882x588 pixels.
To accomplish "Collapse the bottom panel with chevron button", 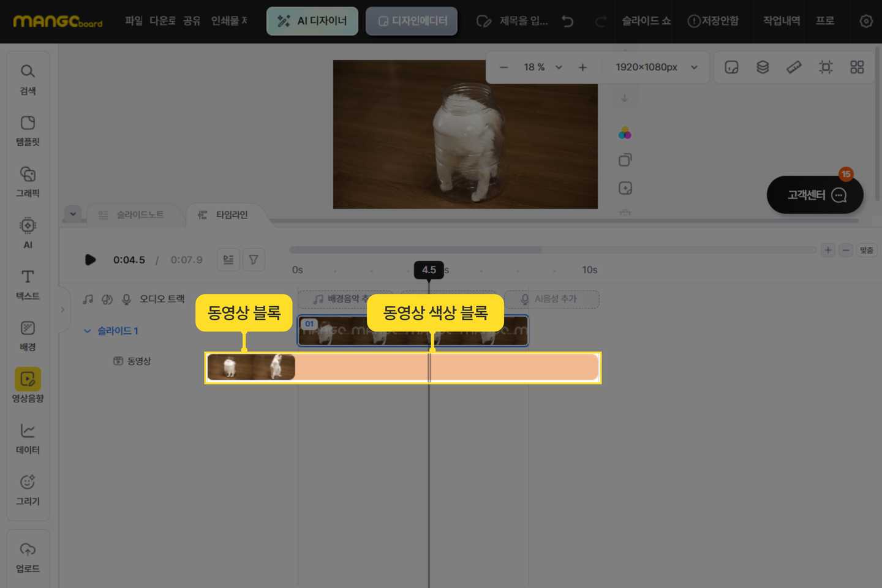I will 73,214.
